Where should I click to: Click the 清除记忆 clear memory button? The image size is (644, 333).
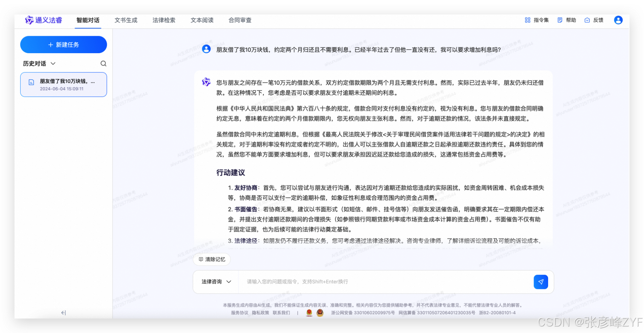pos(212,260)
